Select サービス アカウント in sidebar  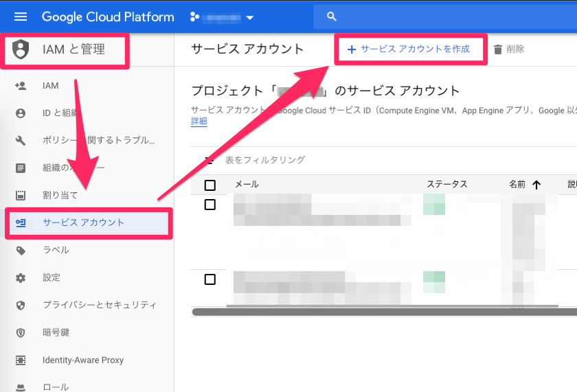point(84,222)
